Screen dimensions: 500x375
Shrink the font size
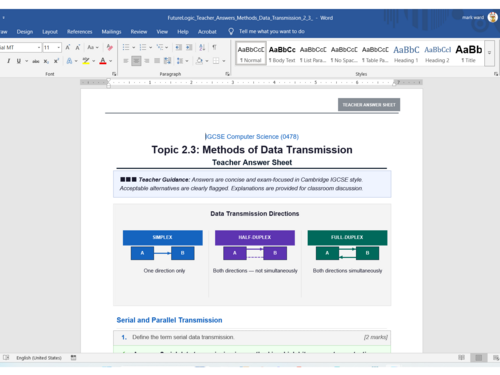78,48
